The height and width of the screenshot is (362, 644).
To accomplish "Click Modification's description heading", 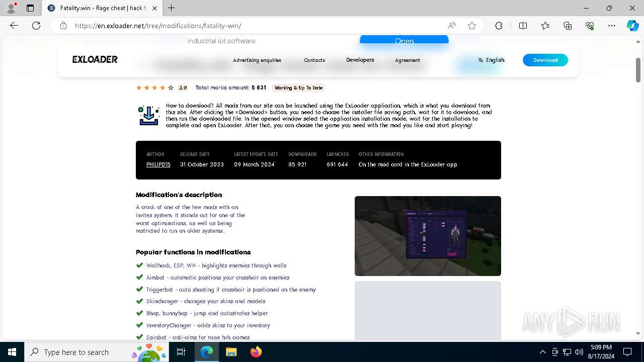I will click(179, 195).
